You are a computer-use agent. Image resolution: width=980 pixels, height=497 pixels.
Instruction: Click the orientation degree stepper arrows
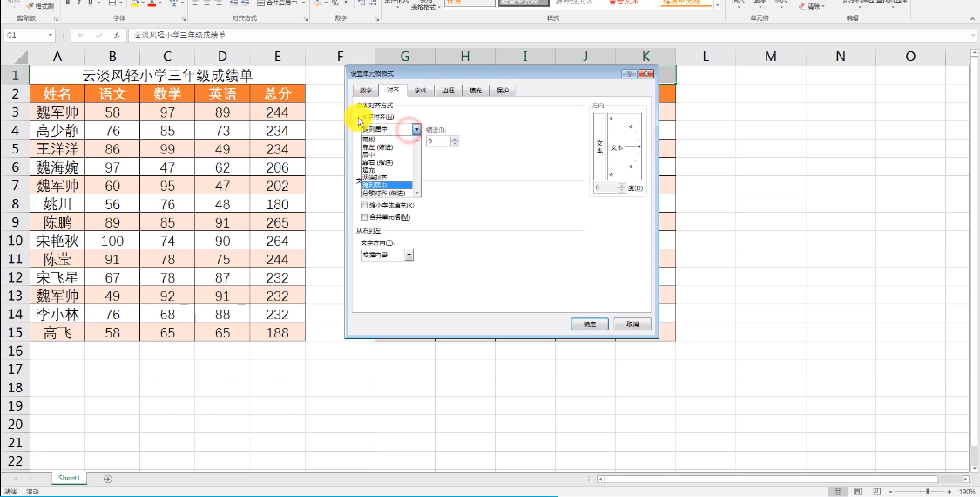click(x=621, y=187)
